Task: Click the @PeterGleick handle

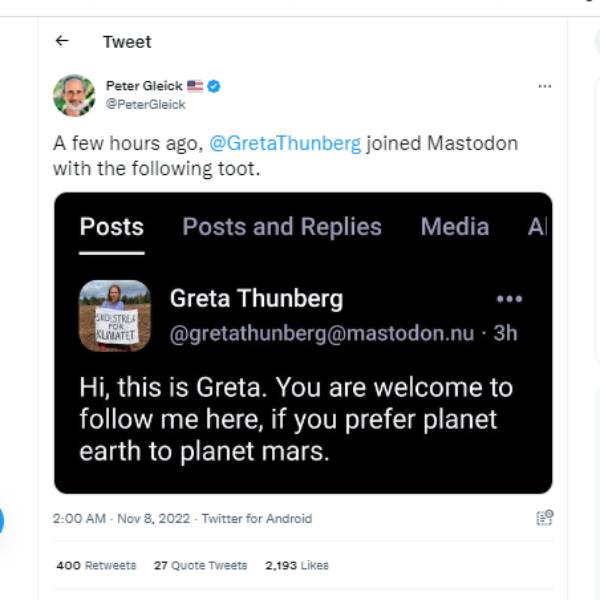Action: (145, 104)
